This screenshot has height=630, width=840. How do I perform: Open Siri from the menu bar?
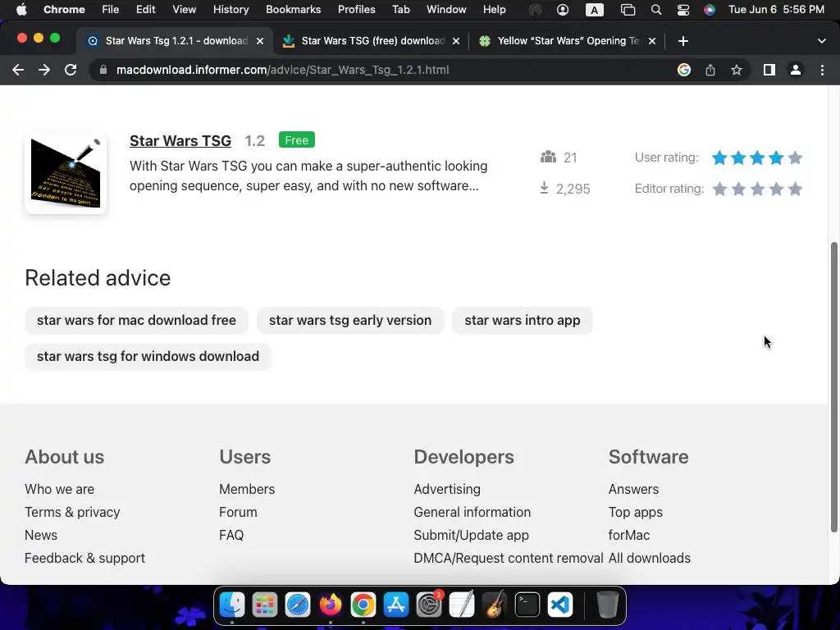[x=710, y=10]
